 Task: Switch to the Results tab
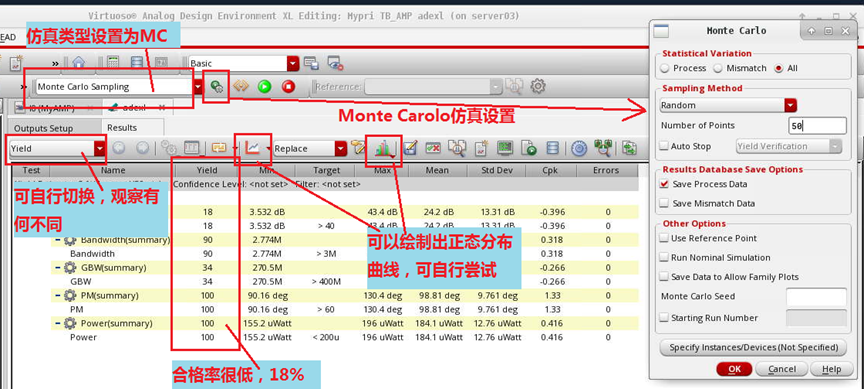122,127
